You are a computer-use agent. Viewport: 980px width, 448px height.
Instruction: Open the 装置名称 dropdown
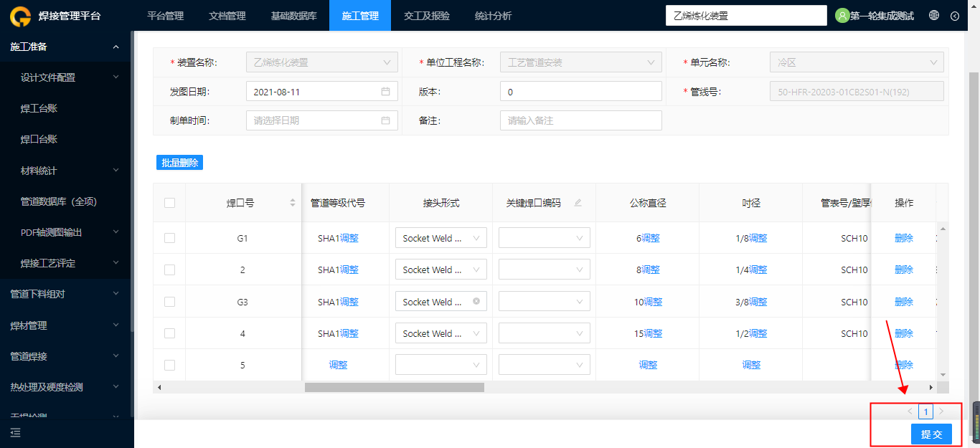(322, 62)
